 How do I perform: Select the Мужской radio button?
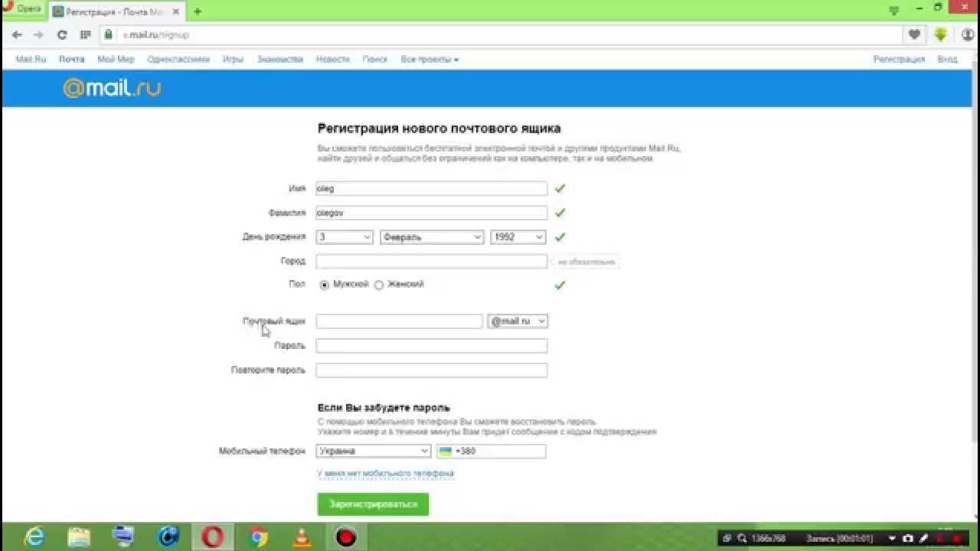pos(325,285)
